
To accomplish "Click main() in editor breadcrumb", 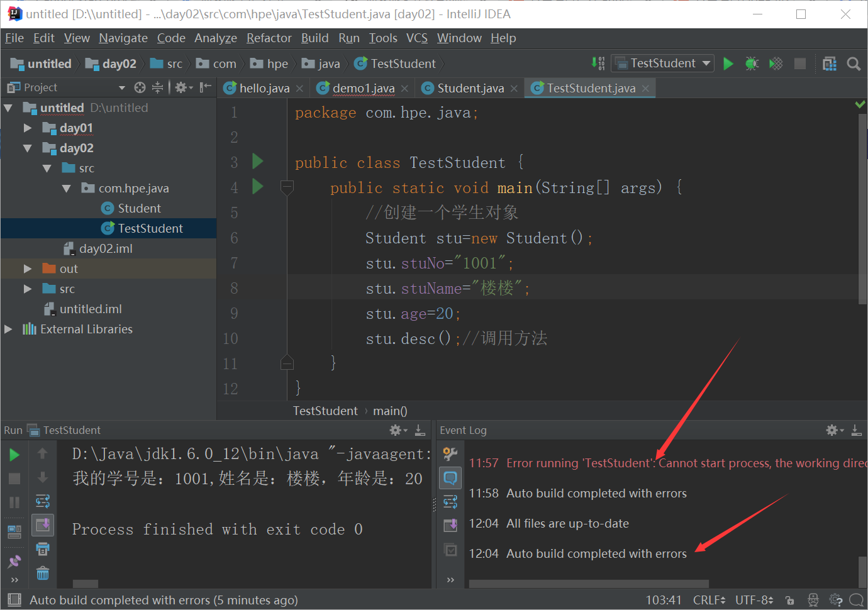I will coord(390,411).
